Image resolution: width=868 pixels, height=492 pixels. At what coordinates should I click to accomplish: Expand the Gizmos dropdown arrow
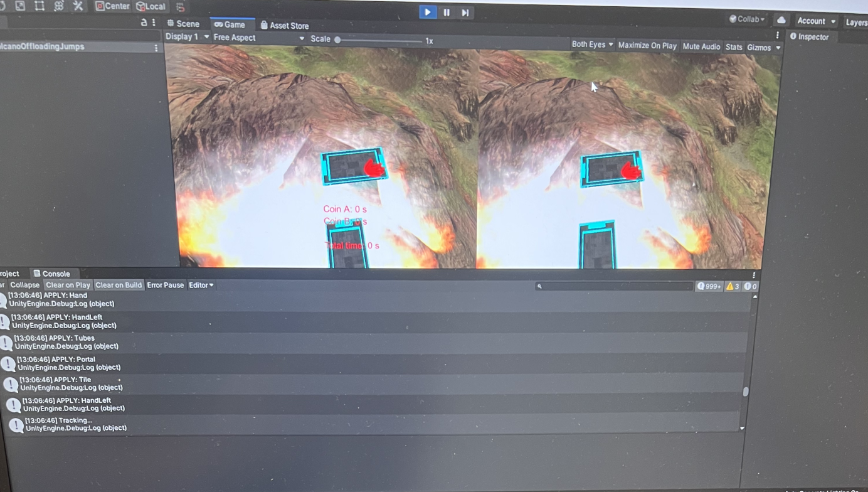point(778,48)
